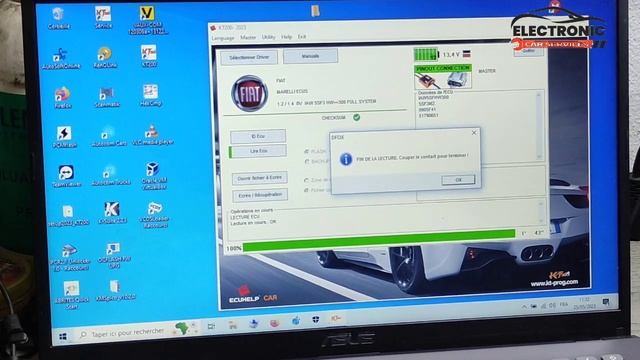The width and height of the screenshot is (640, 360).
Task: Open the yellow VAUX-COM desktop icon
Action: pyautogui.click(x=147, y=20)
